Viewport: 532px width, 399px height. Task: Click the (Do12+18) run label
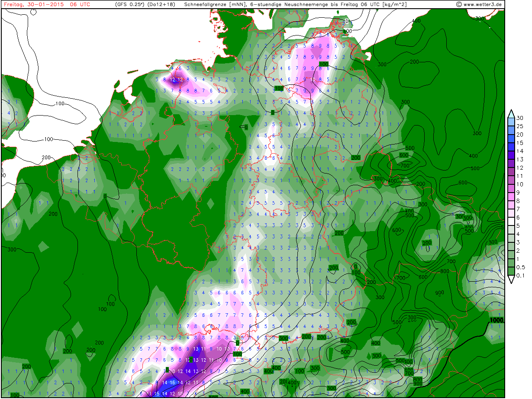[163, 5]
